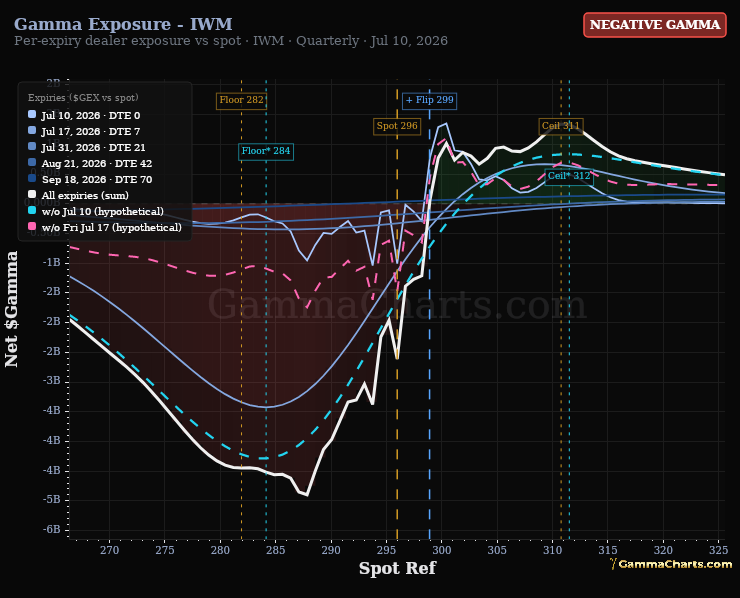Screen dimensions: 740x598
Task: Click the -3B y-axis tick label
Action: [x=51, y=380]
